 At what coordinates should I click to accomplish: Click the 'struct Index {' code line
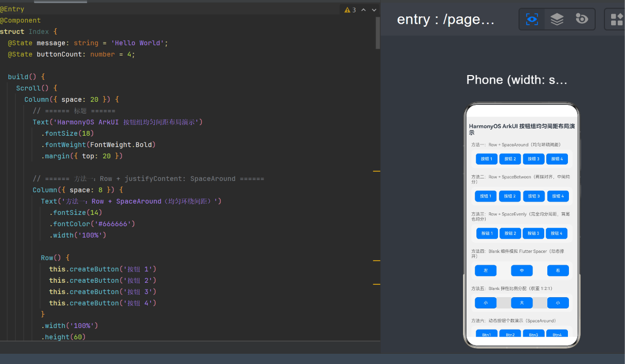tap(29, 31)
